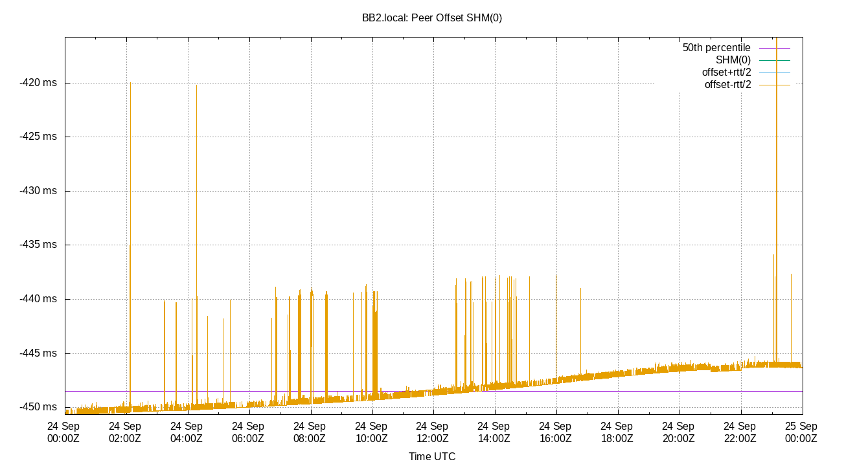Click the 'offset-rtt/2' legend label
This screenshot has height=466, width=868.
(x=727, y=85)
